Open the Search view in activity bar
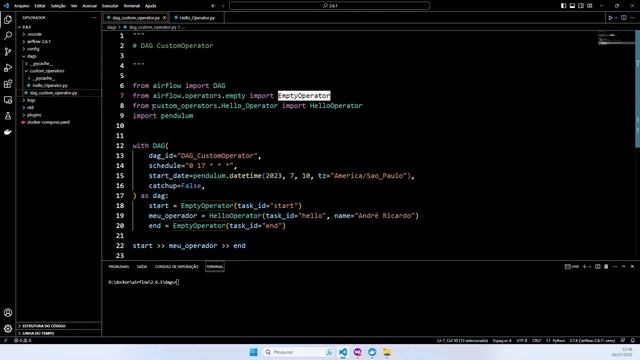Screen dimensions: 640x360 (x=8, y=36)
